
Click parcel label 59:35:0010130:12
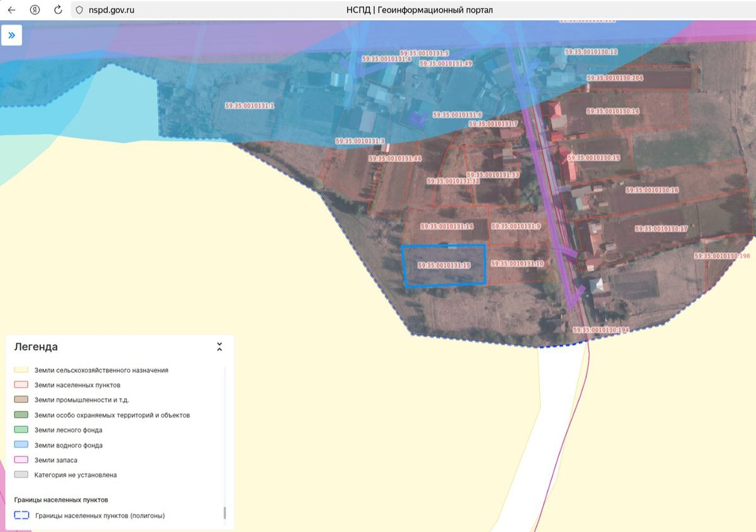(x=590, y=52)
